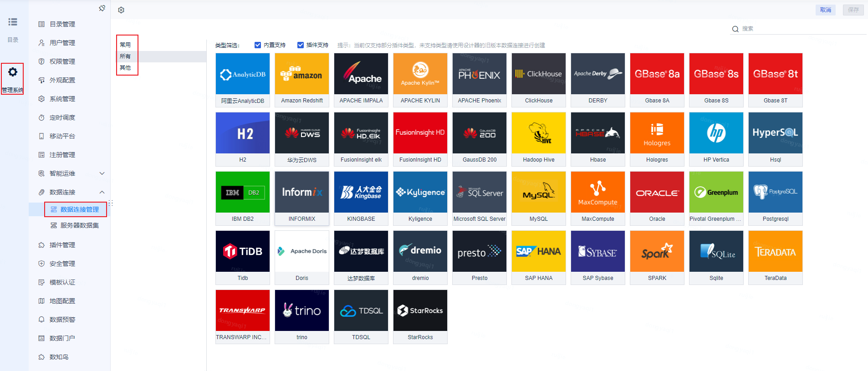Select the Sqlite tile
The width and height of the screenshot is (868, 371).
[716, 258]
